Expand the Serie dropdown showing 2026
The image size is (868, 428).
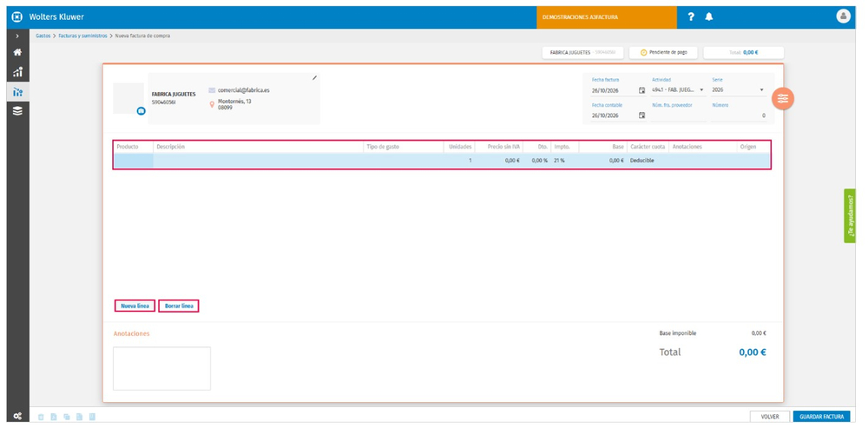761,89
